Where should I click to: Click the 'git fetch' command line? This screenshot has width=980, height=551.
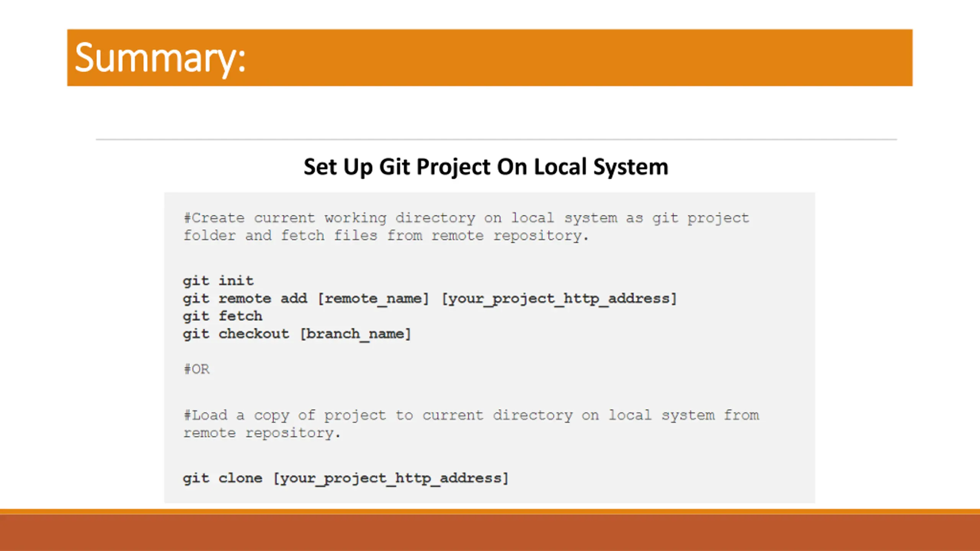pyautogui.click(x=222, y=316)
